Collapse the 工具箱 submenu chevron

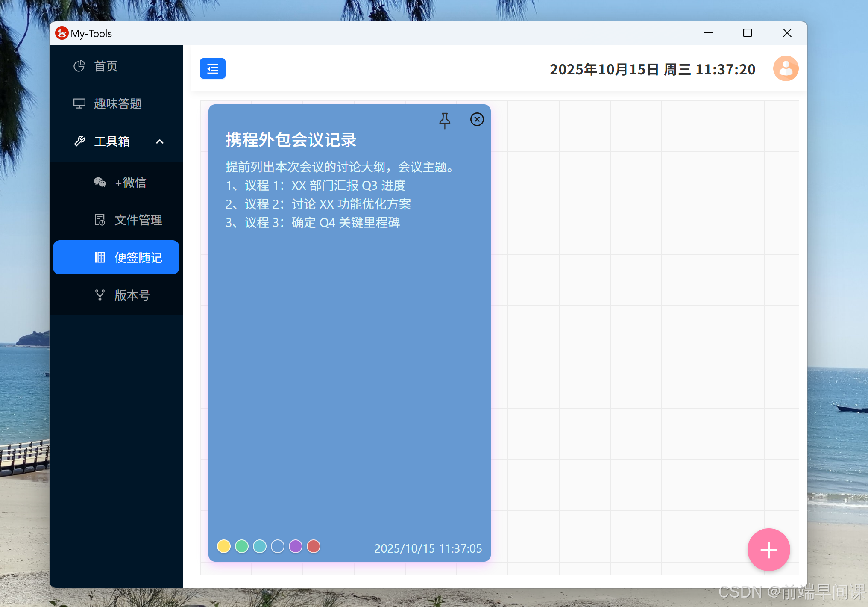(x=160, y=141)
